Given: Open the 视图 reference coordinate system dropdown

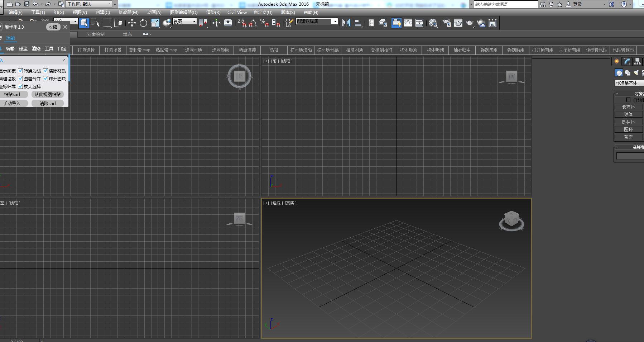Looking at the screenshot, I should point(184,22).
